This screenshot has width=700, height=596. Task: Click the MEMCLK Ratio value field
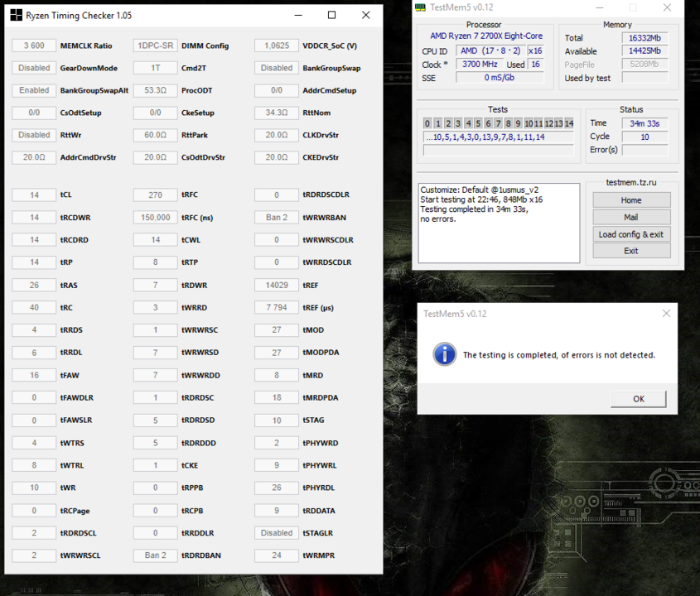[34, 46]
